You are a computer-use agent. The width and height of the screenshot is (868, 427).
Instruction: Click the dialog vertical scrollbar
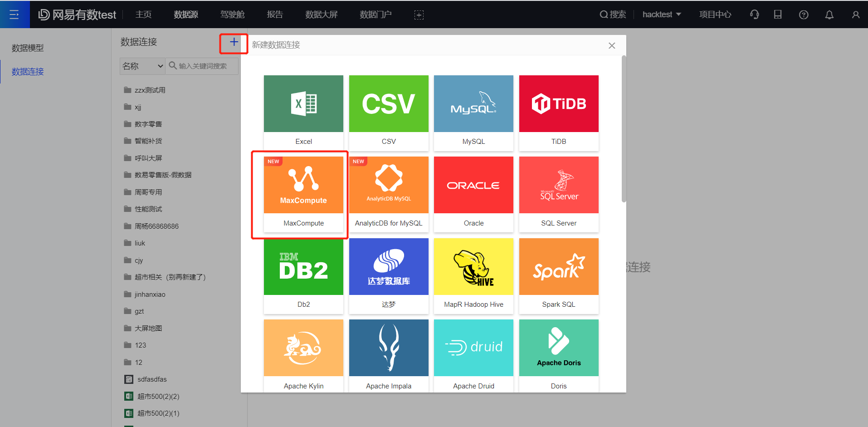624,129
